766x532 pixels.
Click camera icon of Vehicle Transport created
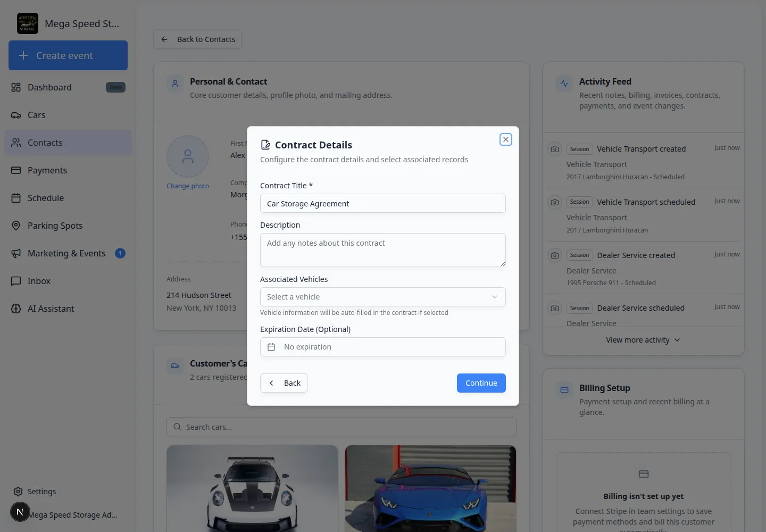[x=555, y=149]
